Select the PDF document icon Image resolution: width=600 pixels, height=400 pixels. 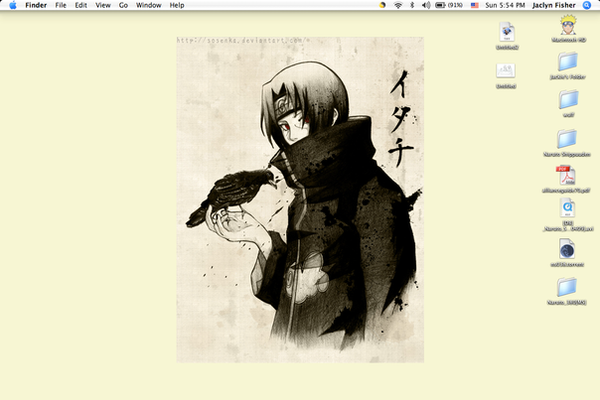pyautogui.click(x=566, y=176)
